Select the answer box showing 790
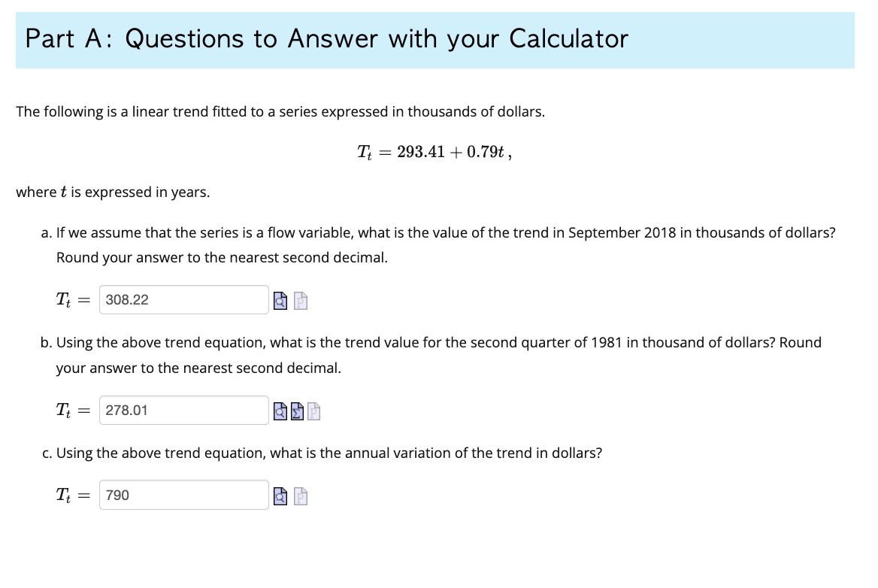Screen dimensions: 878x588 (x=183, y=495)
